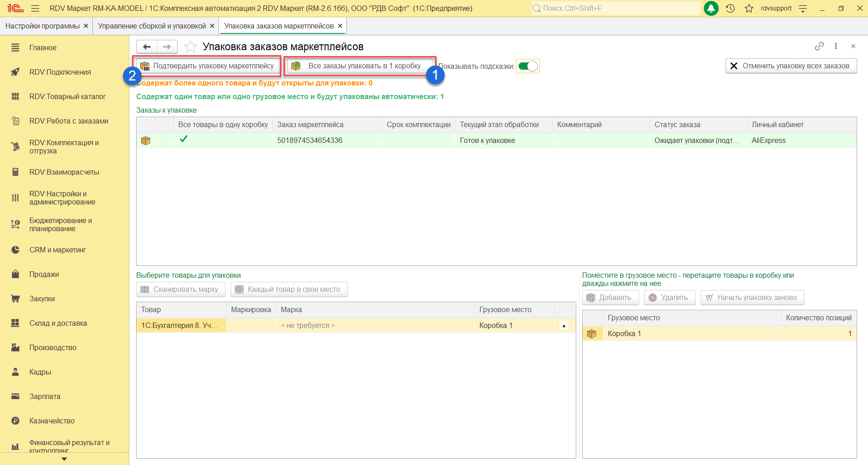868x465 pixels.
Task: Open the service settings menu in title bar
Action: [x=803, y=8]
